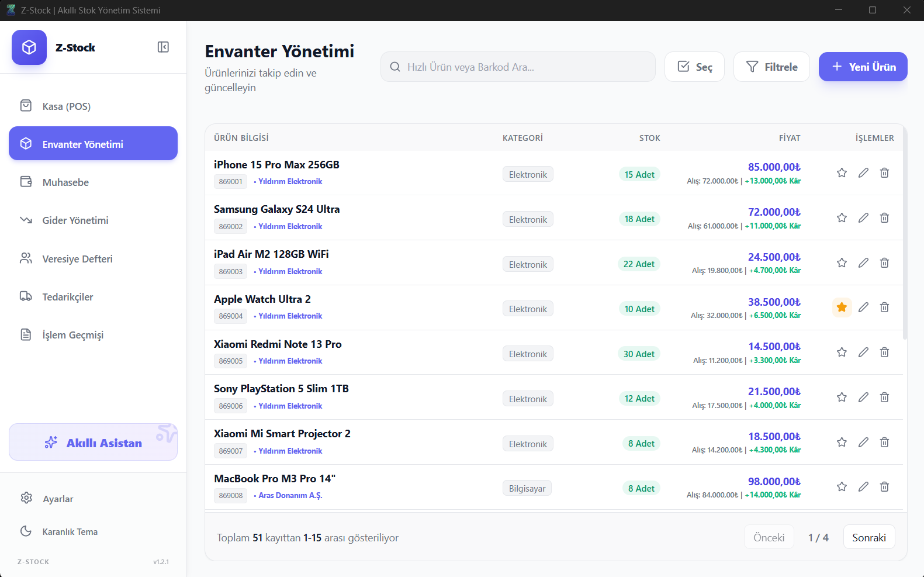Edit Sony PlayStation 5 Slim entry
924x577 pixels.
[x=863, y=398]
